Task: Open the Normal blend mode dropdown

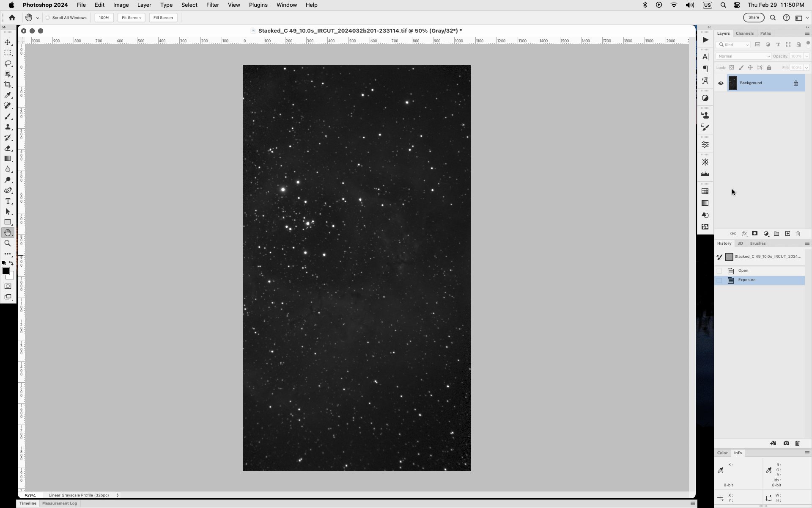Action: coord(743,56)
